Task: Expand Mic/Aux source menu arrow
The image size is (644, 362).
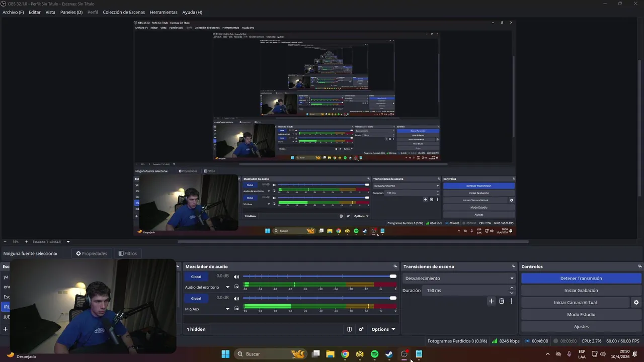Action: [227, 309]
